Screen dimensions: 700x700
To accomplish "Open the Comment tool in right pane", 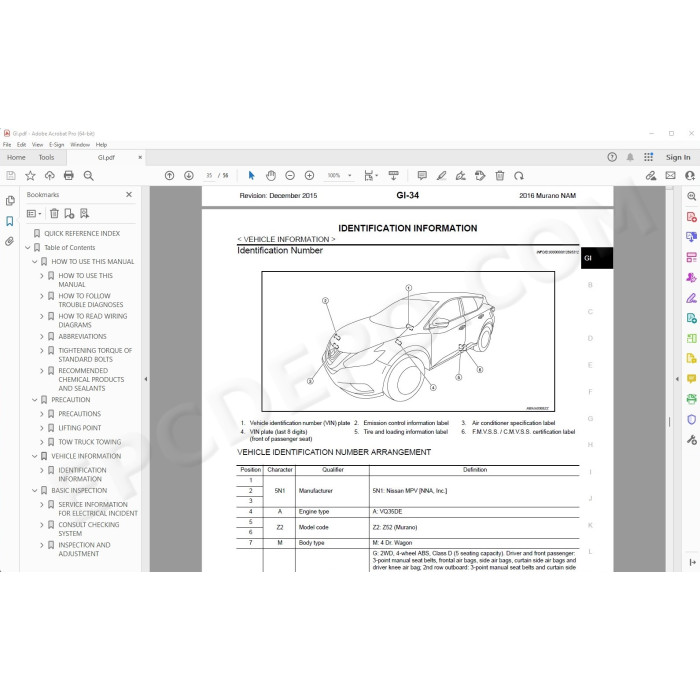I will (x=691, y=379).
